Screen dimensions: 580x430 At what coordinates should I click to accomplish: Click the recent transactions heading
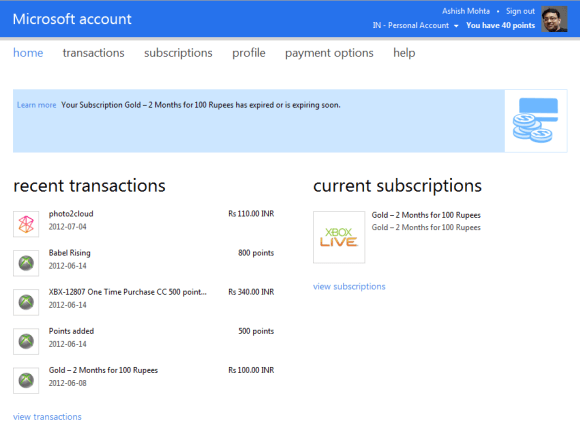tap(90, 186)
